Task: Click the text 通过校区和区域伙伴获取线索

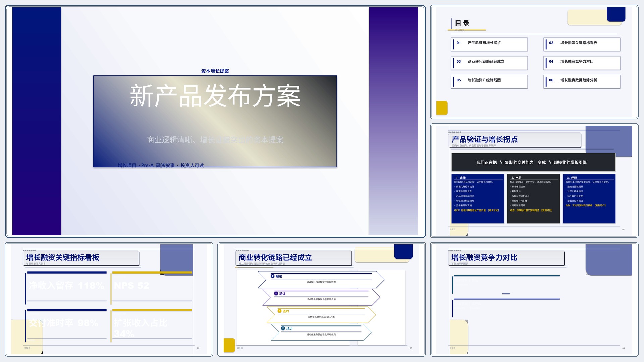Action: pyautogui.click(x=321, y=282)
